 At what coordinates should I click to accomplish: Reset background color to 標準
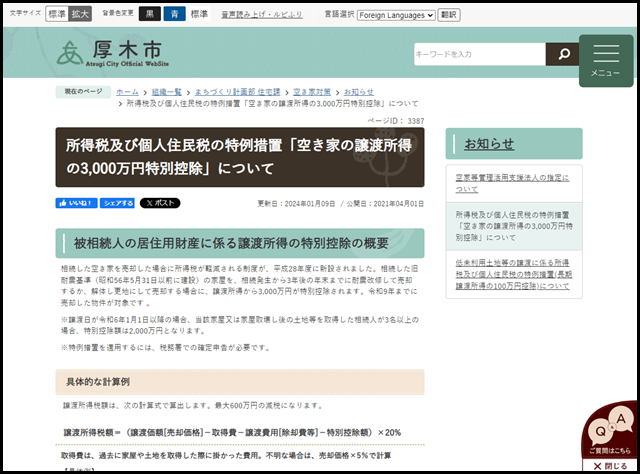[x=199, y=14]
